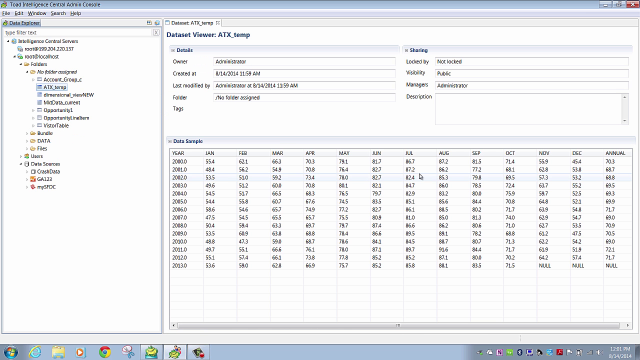Click the 2013.0 year cell in table
The width and height of the screenshot is (640, 360).
[x=179, y=266]
